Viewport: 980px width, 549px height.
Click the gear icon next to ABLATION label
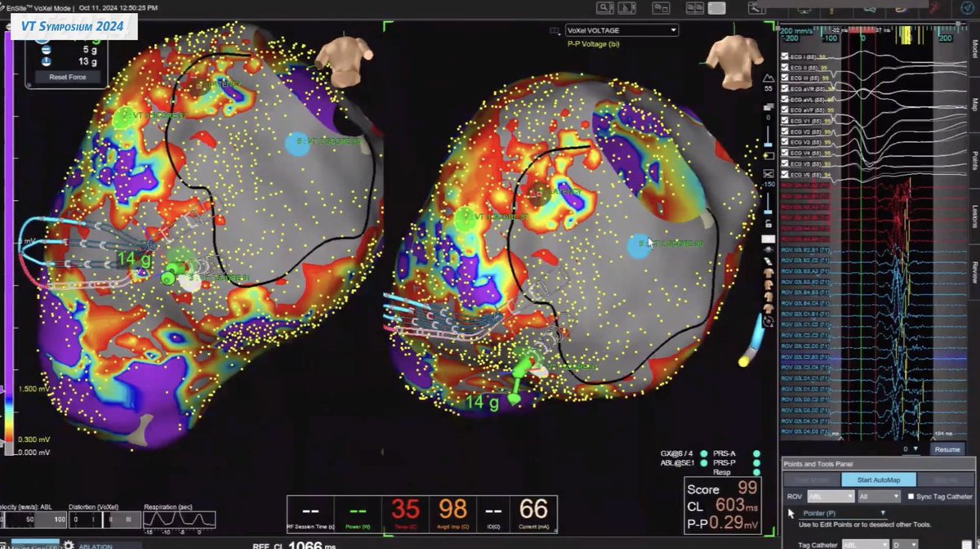tap(69, 545)
